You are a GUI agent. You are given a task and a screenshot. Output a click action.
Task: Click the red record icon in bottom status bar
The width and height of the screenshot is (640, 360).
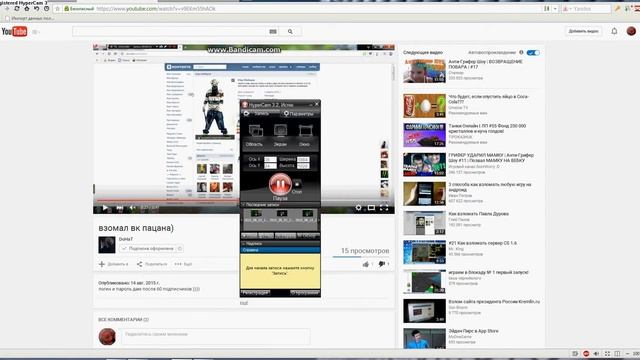coord(586,353)
